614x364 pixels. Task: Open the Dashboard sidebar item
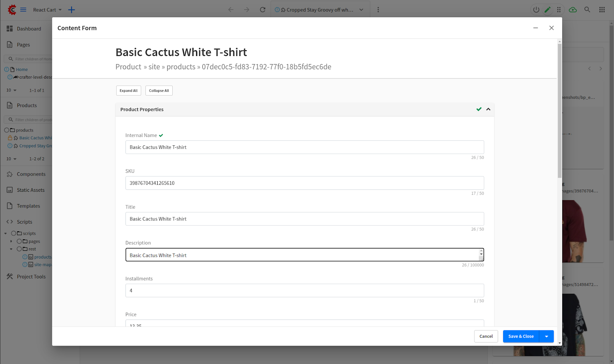29,29
